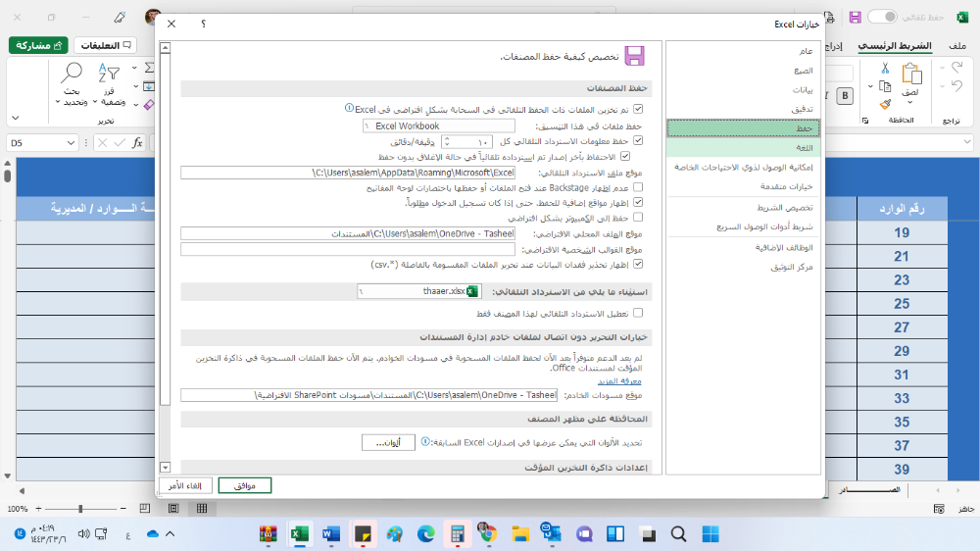Expand the Paste options arrow
The width and height of the screenshot is (980, 551).
(910, 102)
